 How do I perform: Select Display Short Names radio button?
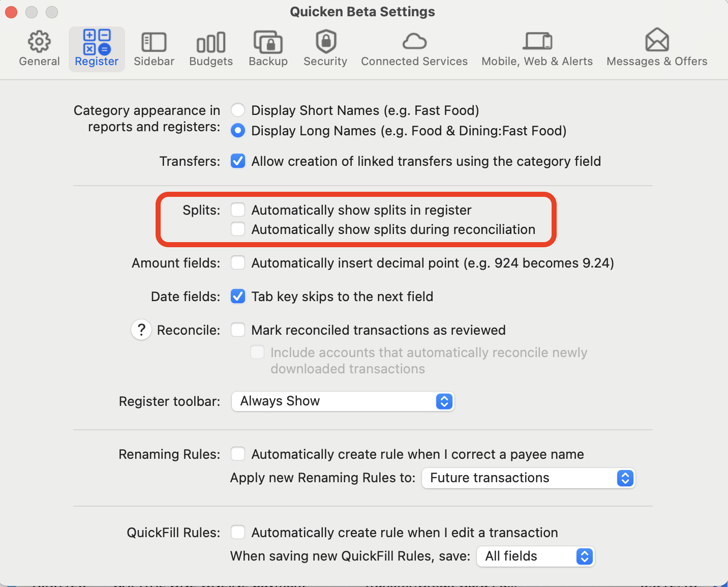tap(238, 110)
